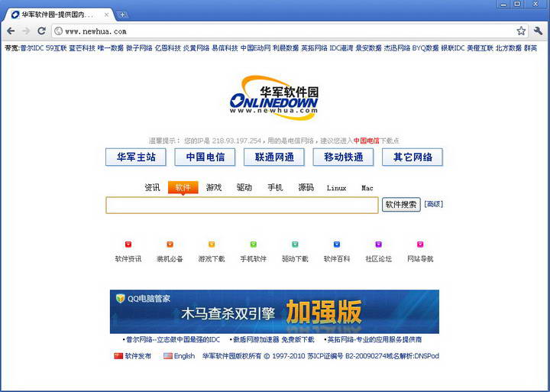
Task: Minimize the browser window
Action: pos(504,5)
